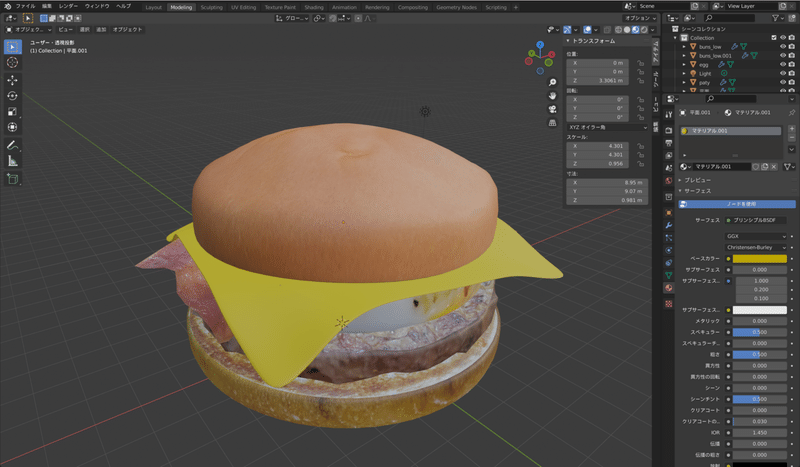Select the Select Box tool

pyautogui.click(x=13, y=47)
